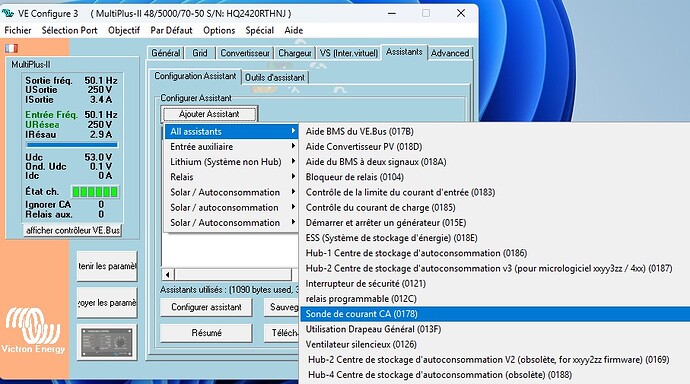Switch to the Chargeur tab
Image resolution: width=690 pixels, height=384 pixels.
pyautogui.click(x=294, y=53)
